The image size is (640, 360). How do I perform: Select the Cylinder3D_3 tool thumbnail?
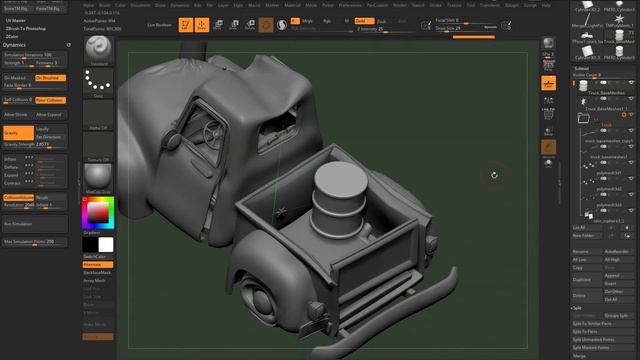(x=587, y=52)
